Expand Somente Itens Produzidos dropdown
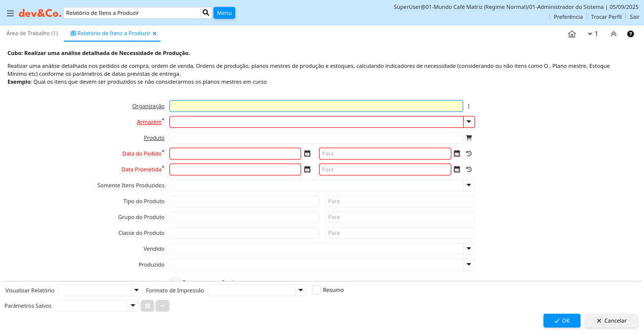The height and width of the screenshot is (334, 644). pyautogui.click(x=469, y=185)
